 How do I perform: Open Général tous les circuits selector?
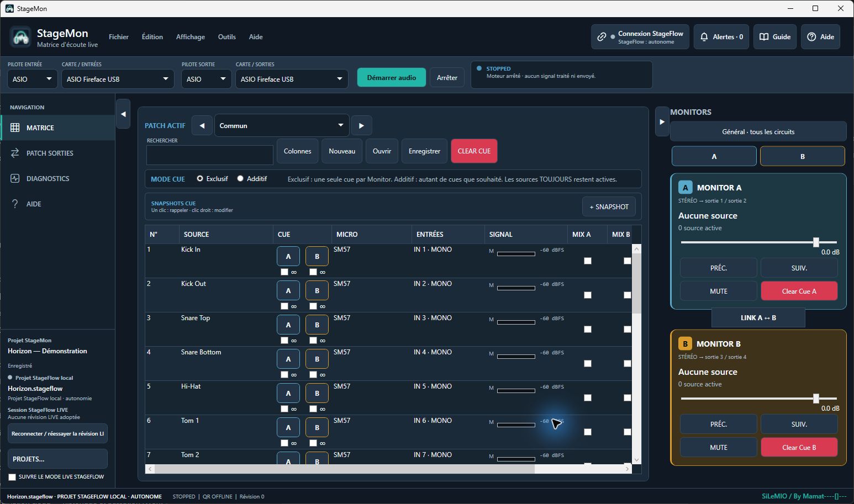tap(758, 131)
